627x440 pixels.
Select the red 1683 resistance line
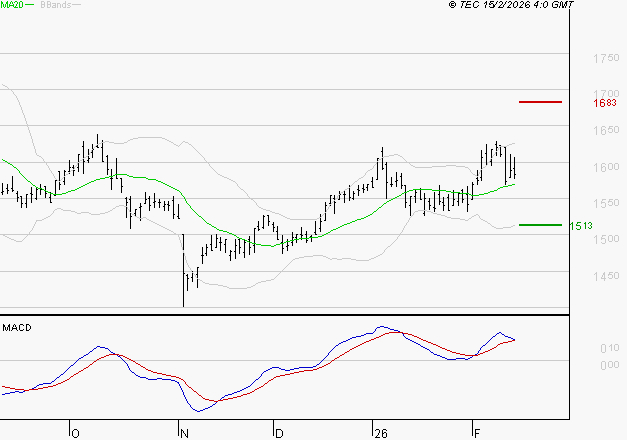[x=540, y=102]
